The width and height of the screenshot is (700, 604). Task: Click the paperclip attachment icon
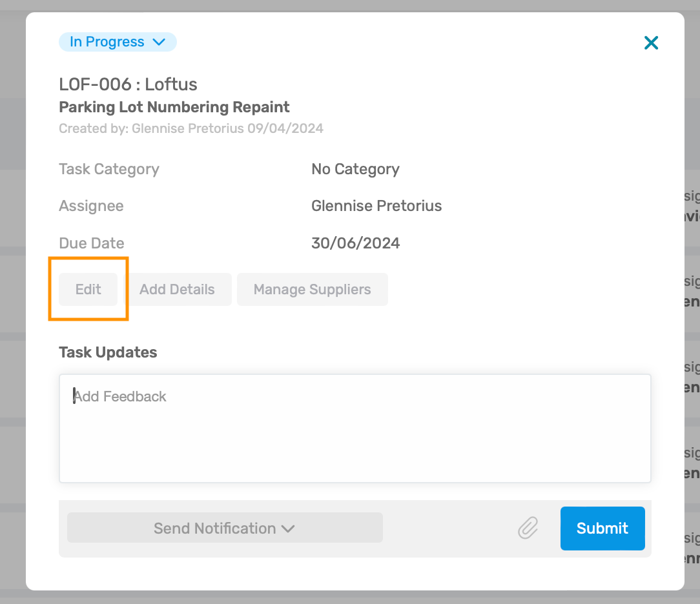[x=528, y=528]
